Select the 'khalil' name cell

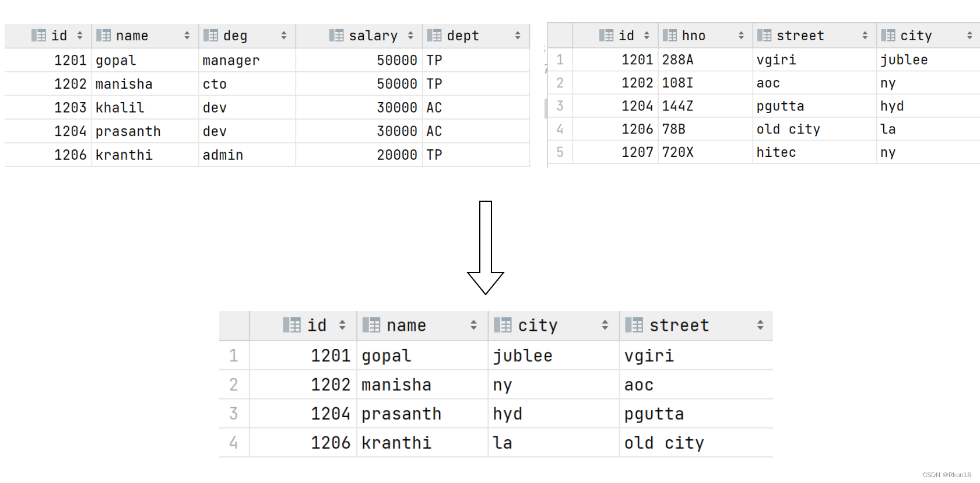145,107
